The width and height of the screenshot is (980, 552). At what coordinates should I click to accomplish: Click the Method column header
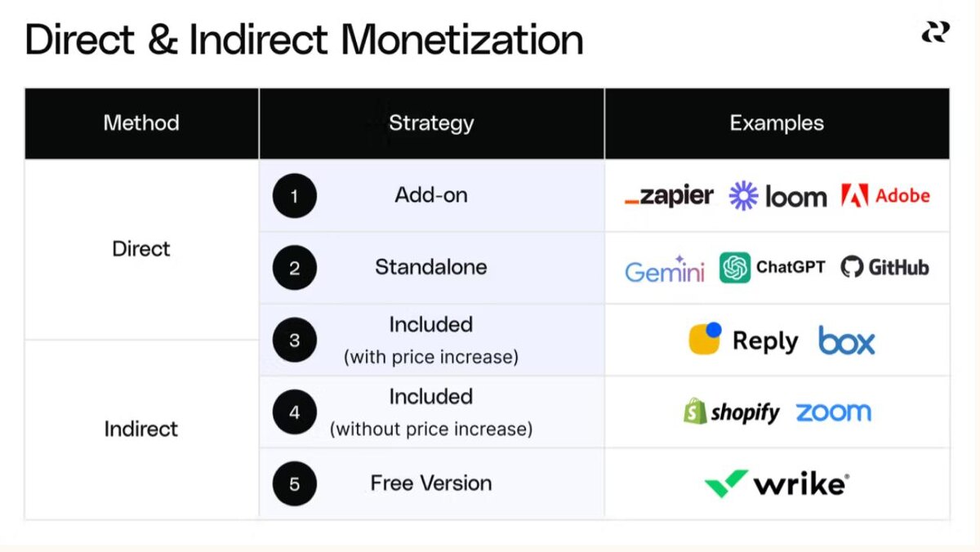pos(141,123)
